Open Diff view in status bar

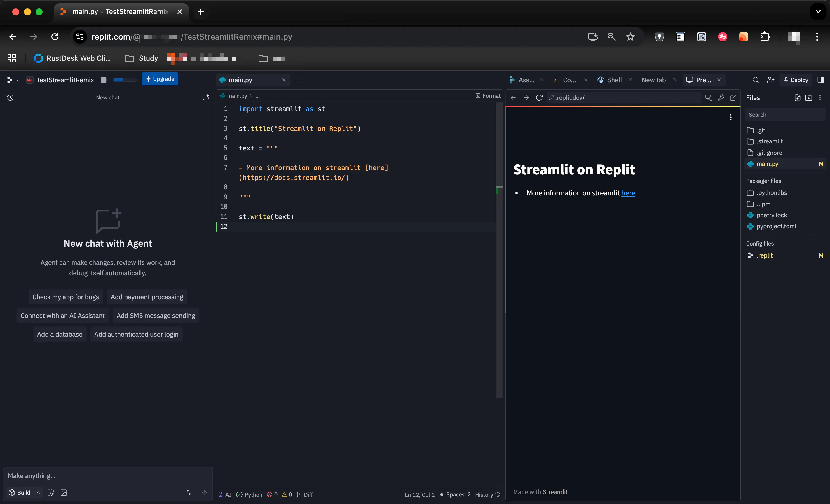pyautogui.click(x=305, y=495)
